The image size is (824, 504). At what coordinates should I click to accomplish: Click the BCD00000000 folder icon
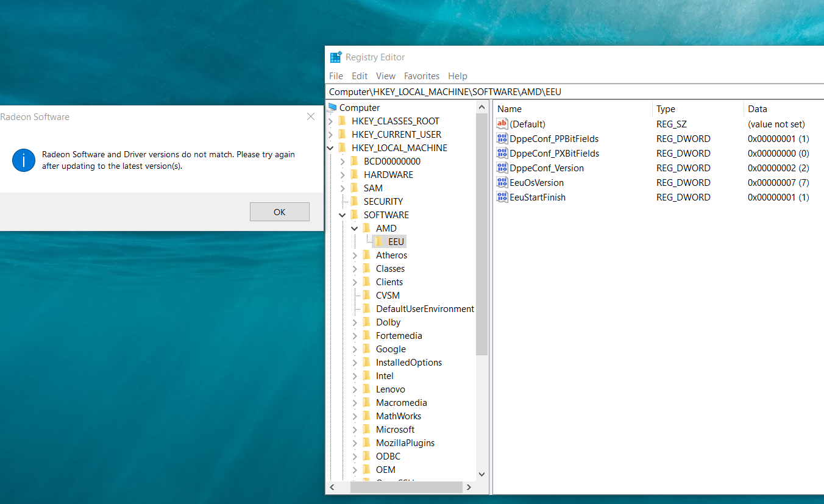point(354,161)
